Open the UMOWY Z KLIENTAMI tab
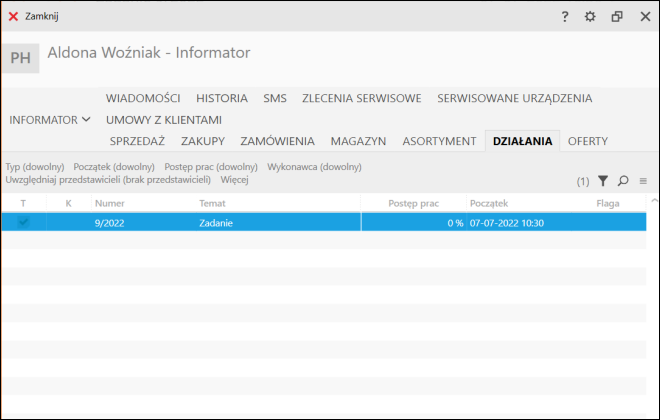This screenshot has width=660, height=420. tap(164, 120)
